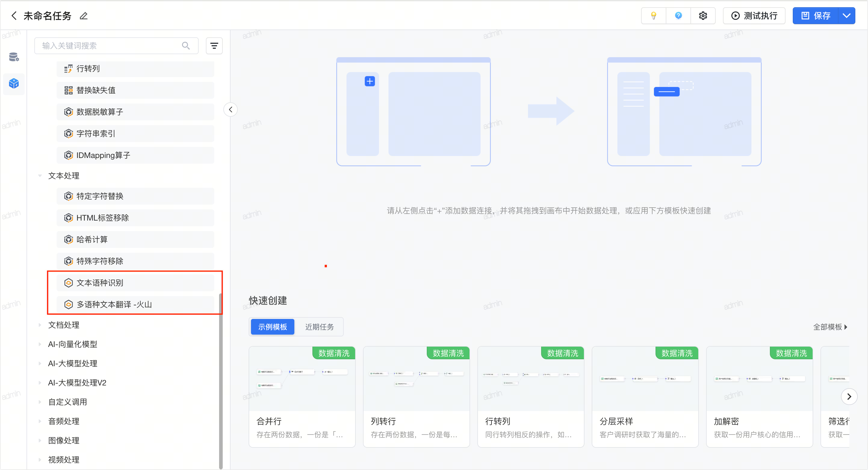
Task: Click the HTML标签移除 operator icon
Action: point(68,218)
